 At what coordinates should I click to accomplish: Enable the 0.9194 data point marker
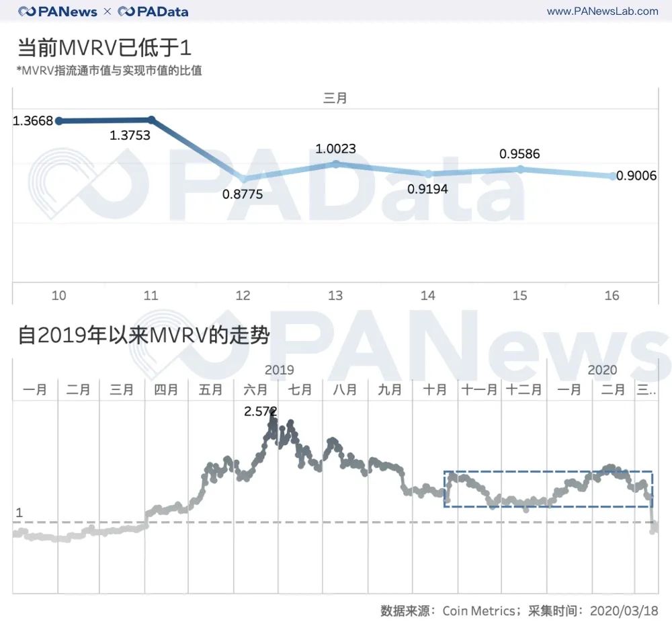pos(427,173)
